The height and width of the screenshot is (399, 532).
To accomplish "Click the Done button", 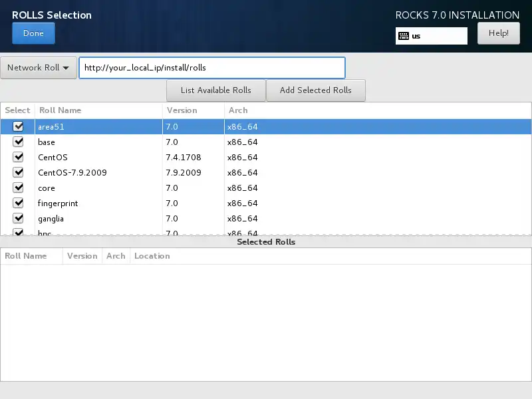I will click(33, 33).
